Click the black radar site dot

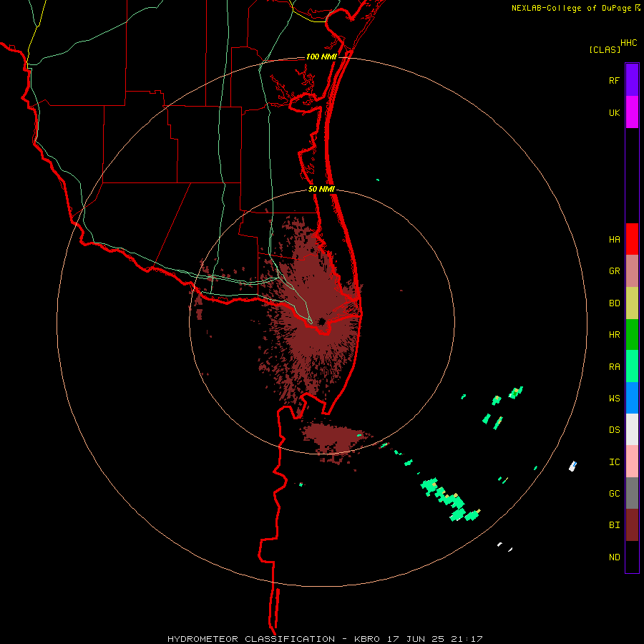[321, 321]
